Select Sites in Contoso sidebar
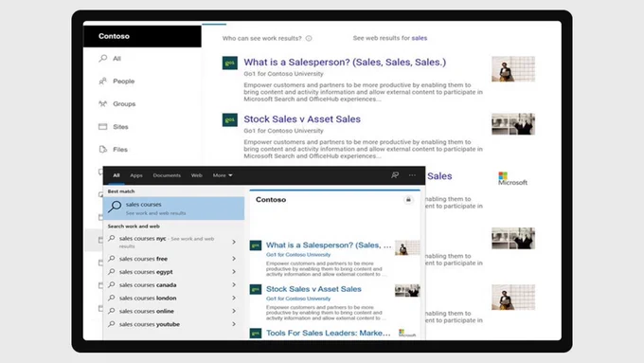Image resolution: width=644 pixels, height=363 pixels. click(121, 127)
